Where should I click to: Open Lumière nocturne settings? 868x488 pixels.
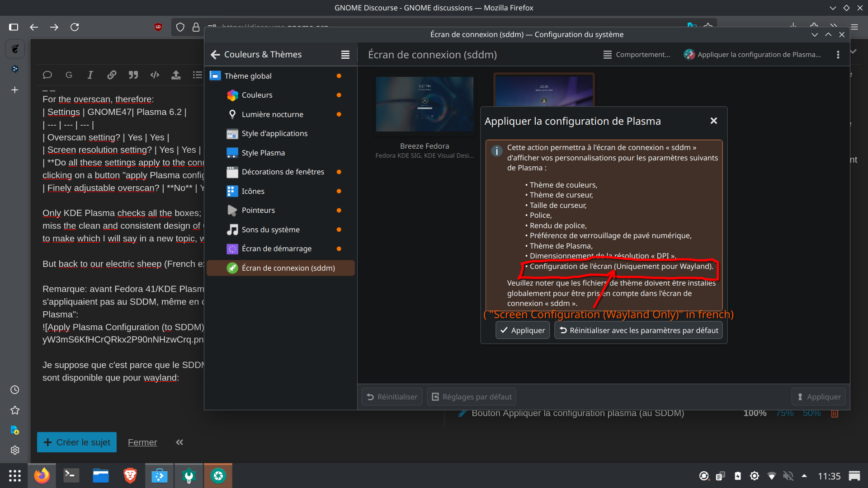(280, 114)
